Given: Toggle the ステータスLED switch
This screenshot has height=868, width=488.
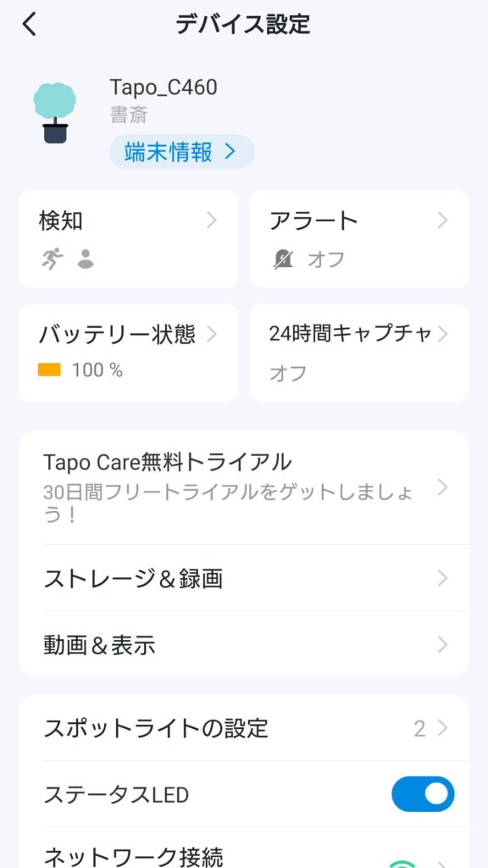Looking at the screenshot, I should click(423, 794).
